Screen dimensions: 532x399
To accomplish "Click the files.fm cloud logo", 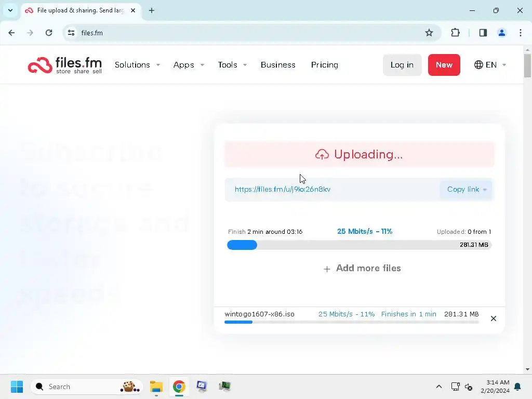I will tap(64, 65).
